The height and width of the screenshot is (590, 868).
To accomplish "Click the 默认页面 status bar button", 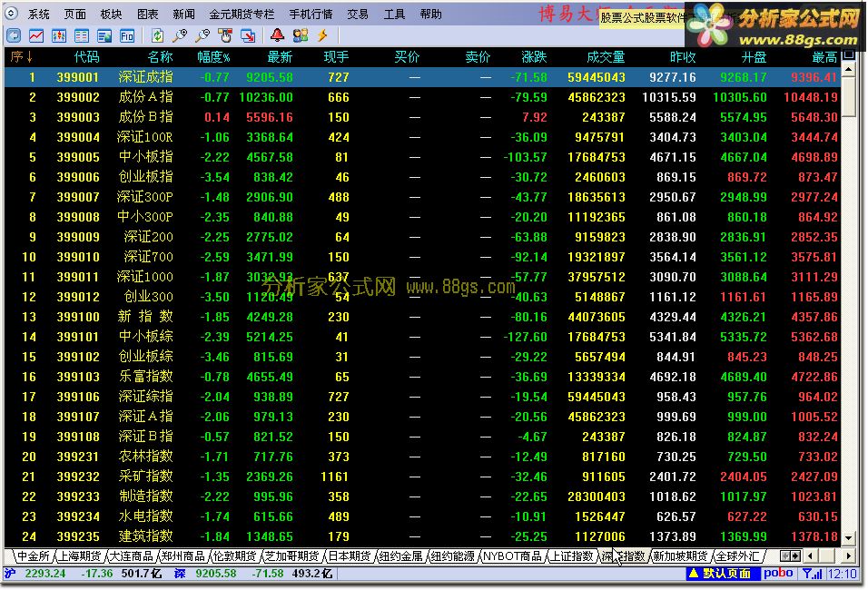I will (x=723, y=574).
